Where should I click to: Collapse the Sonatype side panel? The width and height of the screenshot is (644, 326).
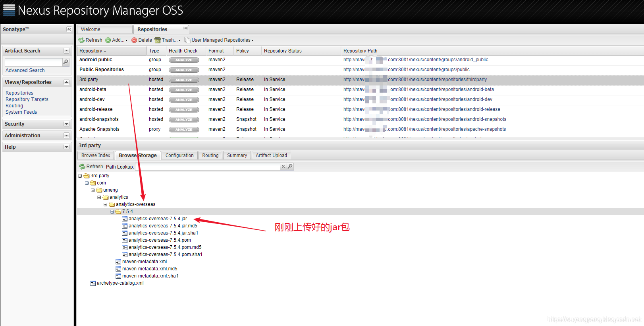[69, 29]
